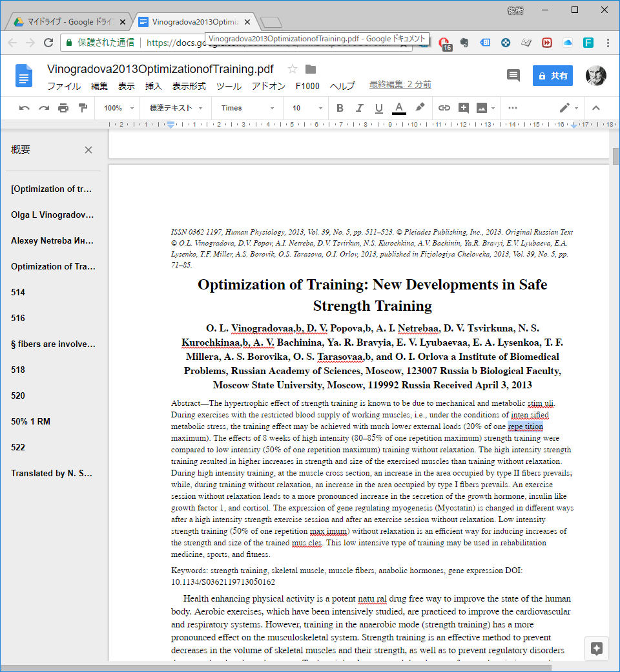
Task: Click the move to folder icon
Action: (x=311, y=69)
